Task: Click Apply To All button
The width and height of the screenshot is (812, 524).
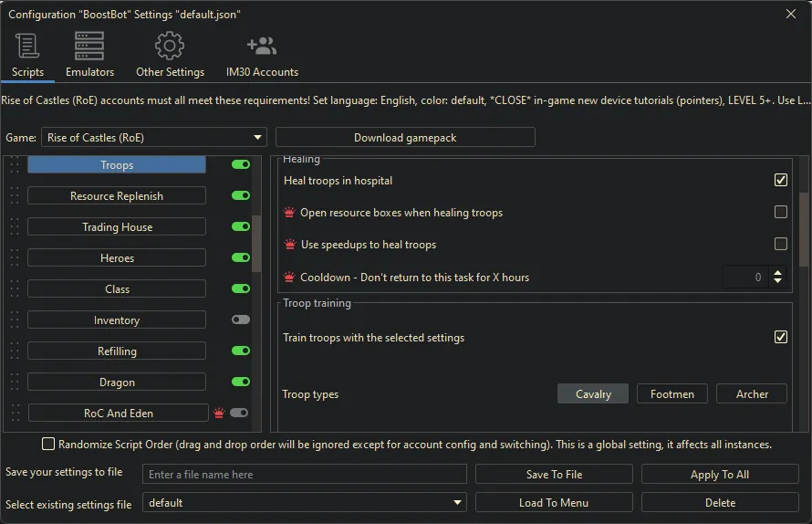Action: click(720, 474)
